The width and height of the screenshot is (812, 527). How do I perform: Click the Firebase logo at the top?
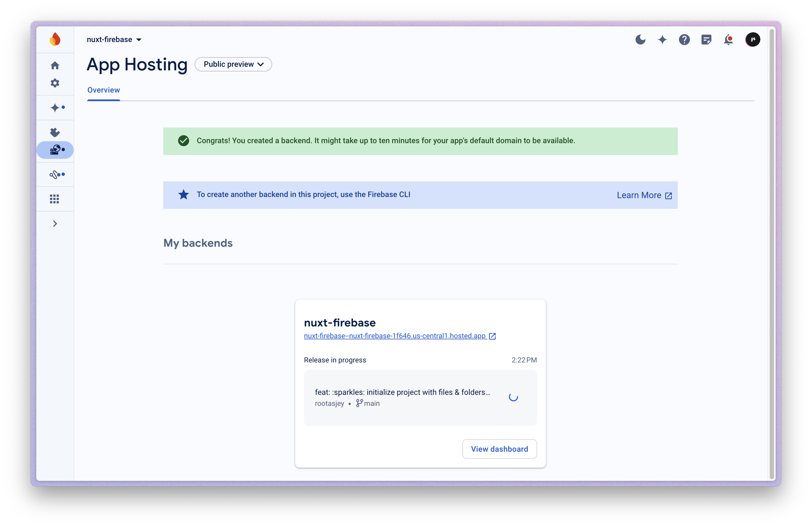click(x=55, y=39)
